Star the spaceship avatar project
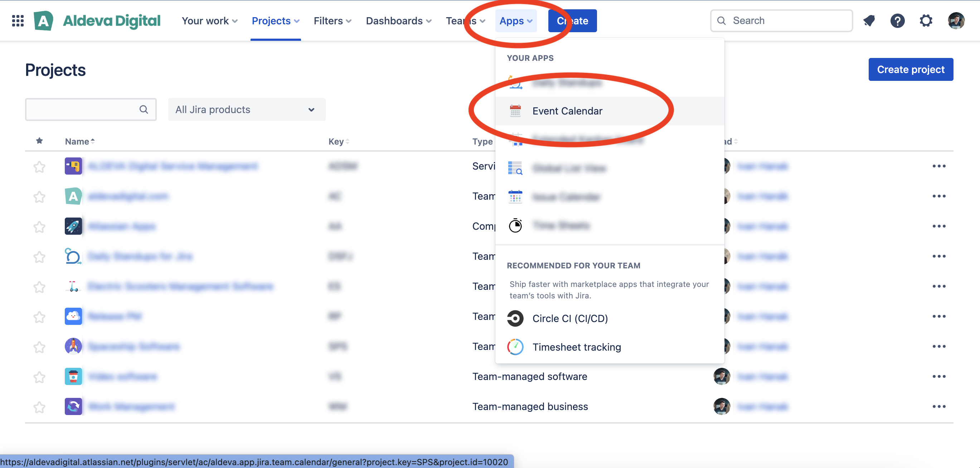 (x=39, y=347)
